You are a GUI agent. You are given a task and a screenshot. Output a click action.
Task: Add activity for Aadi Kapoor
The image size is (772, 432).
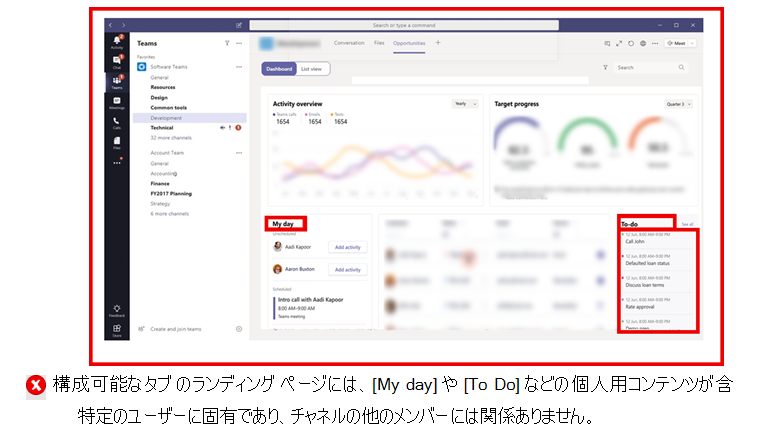tap(348, 247)
